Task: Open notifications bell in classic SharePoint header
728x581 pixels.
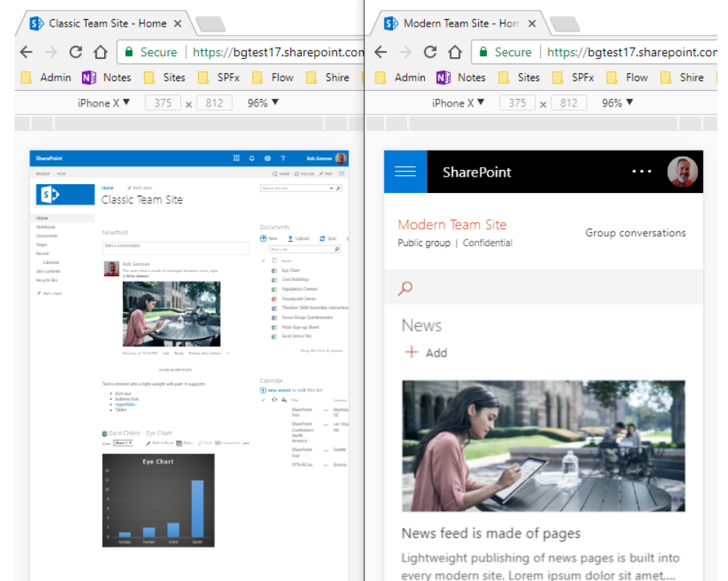Action: point(251,158)
